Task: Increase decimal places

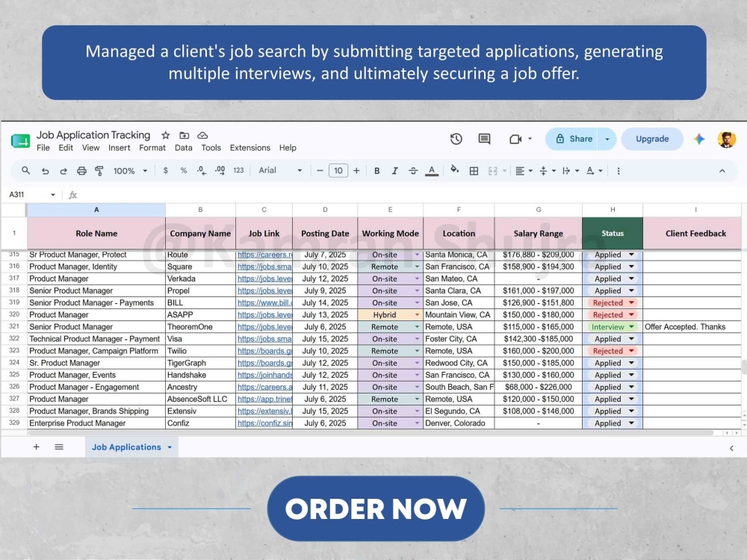Action: [220, 170]
